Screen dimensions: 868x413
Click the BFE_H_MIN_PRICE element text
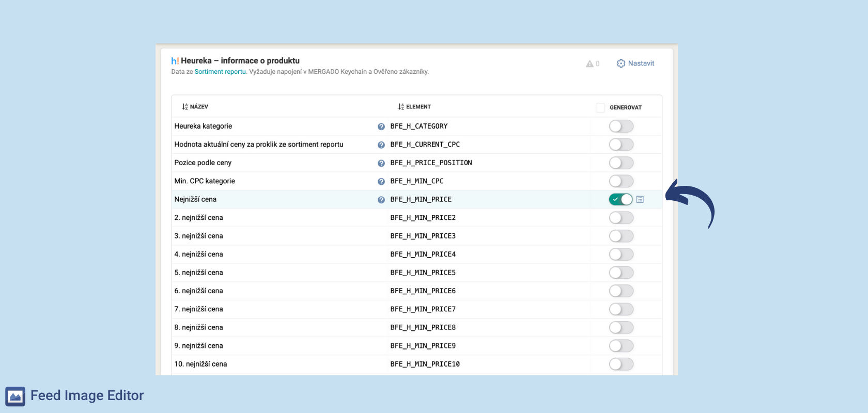pos(421,199)
